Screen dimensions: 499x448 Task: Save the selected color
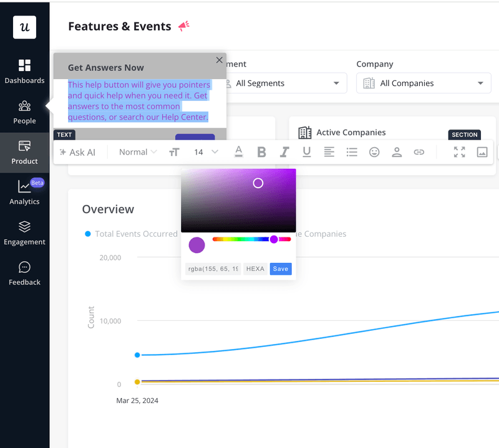tap(280, 269)
